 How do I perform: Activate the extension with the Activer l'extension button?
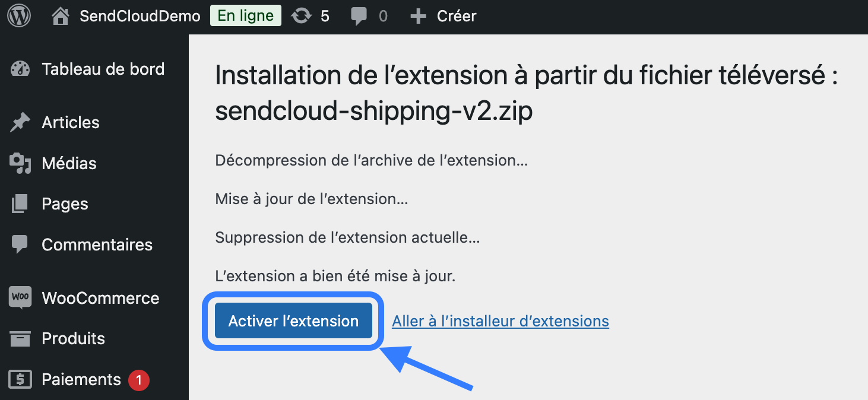pyautogui.click(x=293, y=321)
